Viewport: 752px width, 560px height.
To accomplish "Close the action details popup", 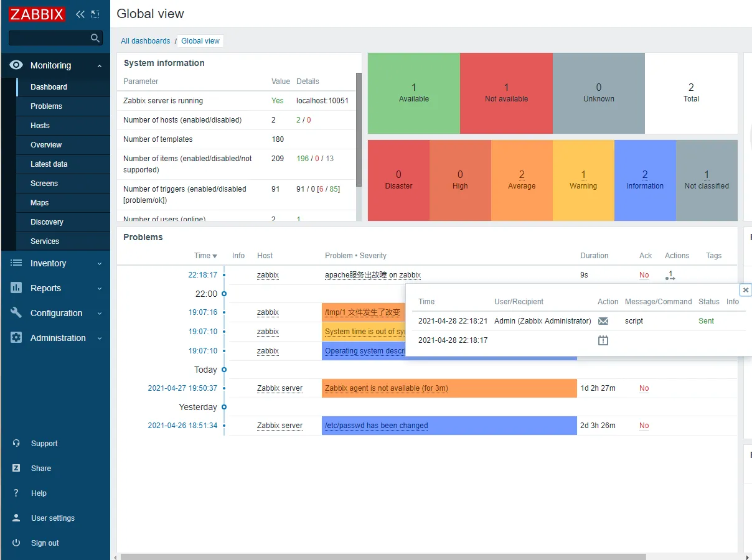I will [x=745, y=290].
